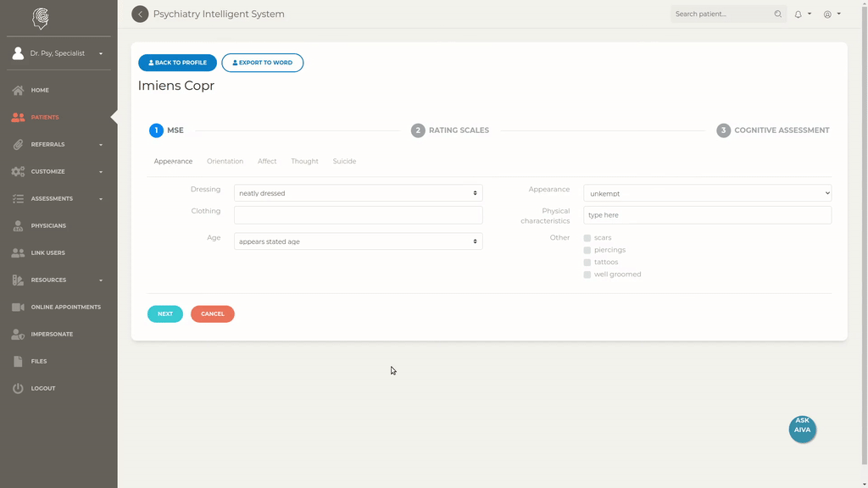
Task: Tick the tattoos checkbox
Action: [587, 263]
